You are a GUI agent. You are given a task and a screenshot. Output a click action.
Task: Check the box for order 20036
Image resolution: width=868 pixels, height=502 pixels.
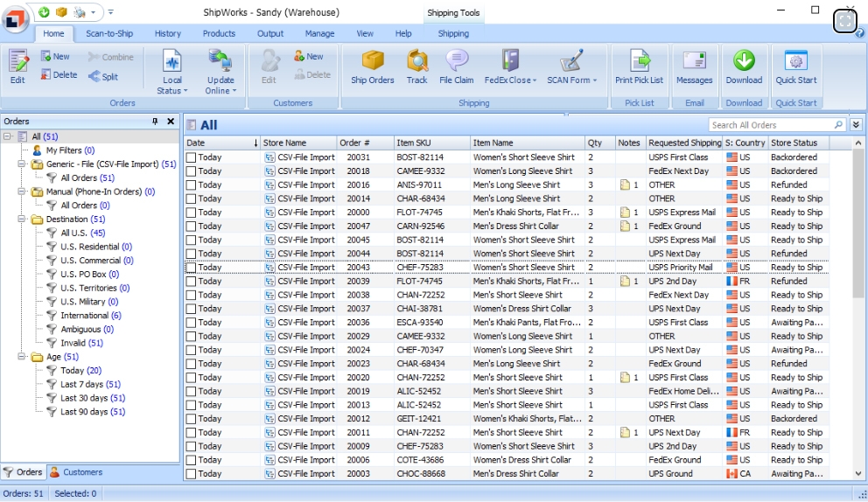(191, 322)
